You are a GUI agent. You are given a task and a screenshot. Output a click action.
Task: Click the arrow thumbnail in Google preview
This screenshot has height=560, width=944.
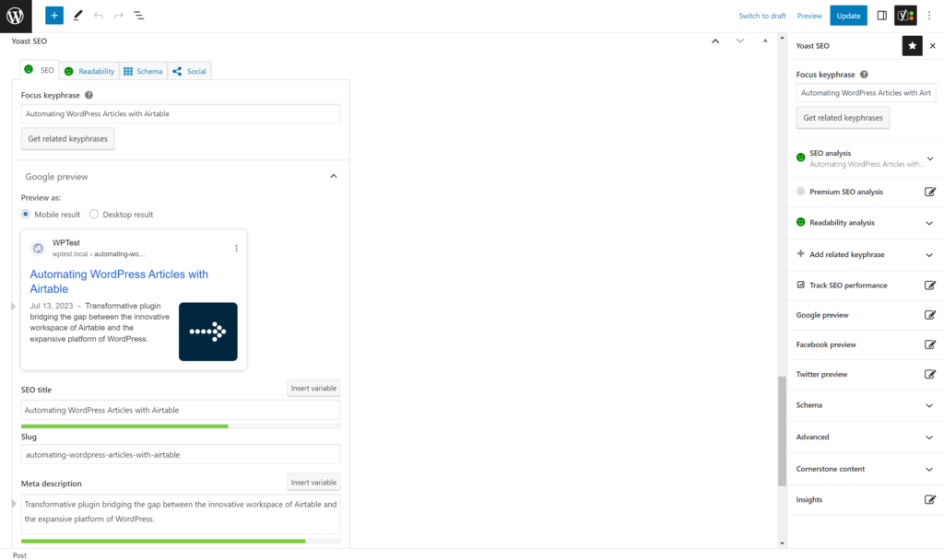point(208,332)
